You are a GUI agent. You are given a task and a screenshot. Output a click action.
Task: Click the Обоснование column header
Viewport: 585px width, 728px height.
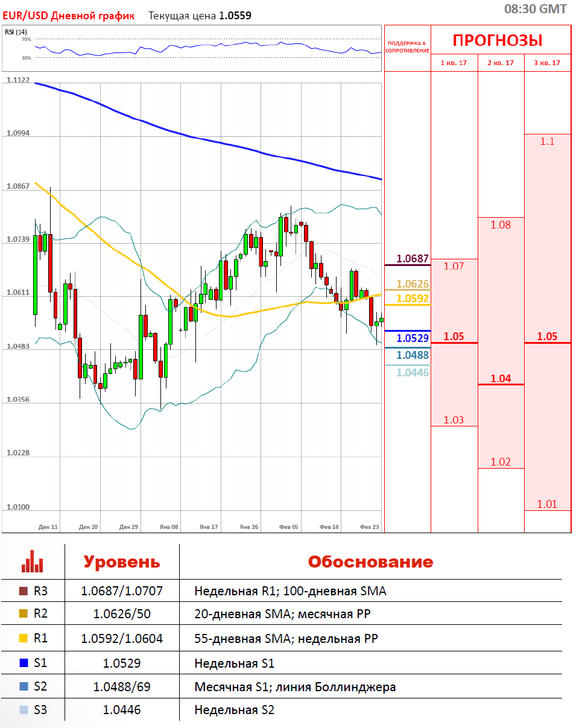pos(370,562)
